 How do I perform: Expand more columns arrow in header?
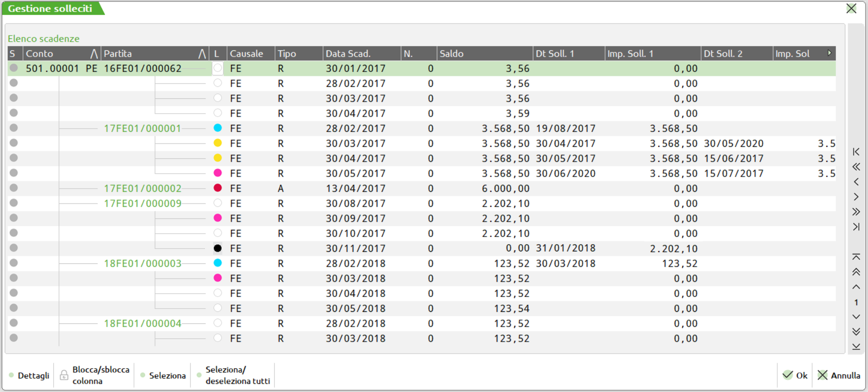(x=829, y=53)
